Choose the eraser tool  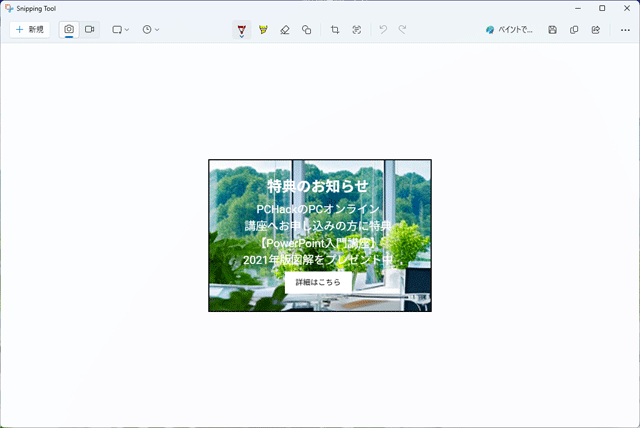[285, 30]
